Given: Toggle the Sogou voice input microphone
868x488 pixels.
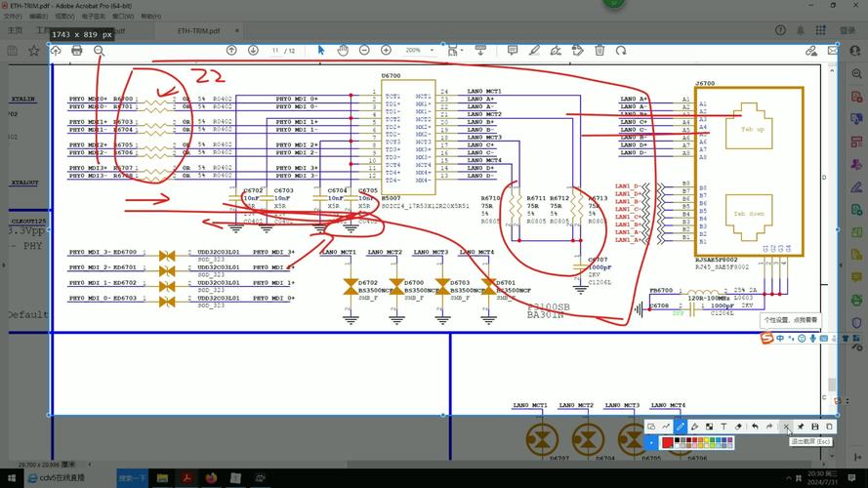Looking at the screenshot, I should 812,338.
